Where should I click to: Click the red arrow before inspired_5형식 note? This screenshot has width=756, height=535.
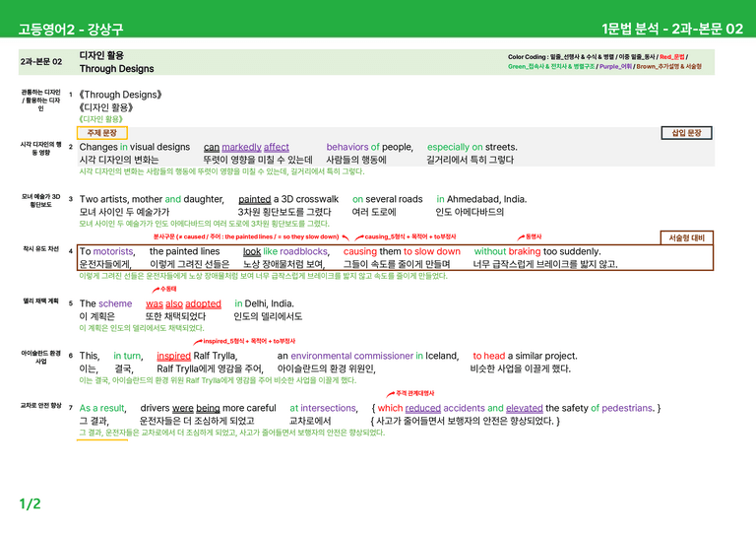coord(198,342)
